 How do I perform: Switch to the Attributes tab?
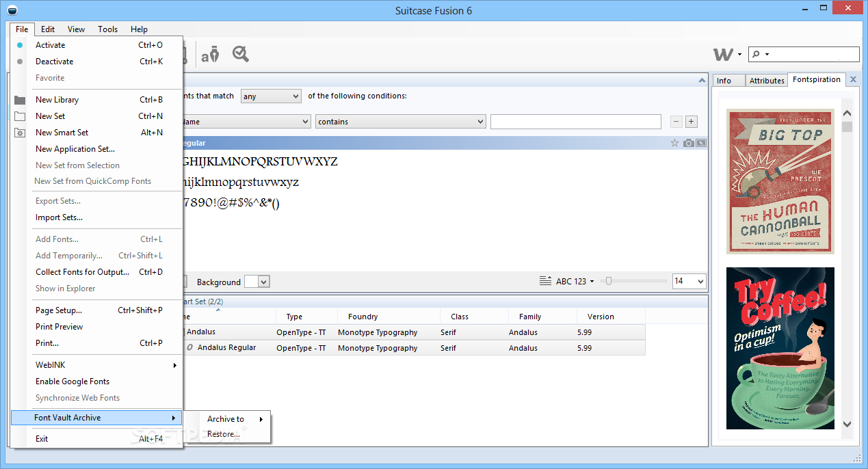(x=767, y=81)
